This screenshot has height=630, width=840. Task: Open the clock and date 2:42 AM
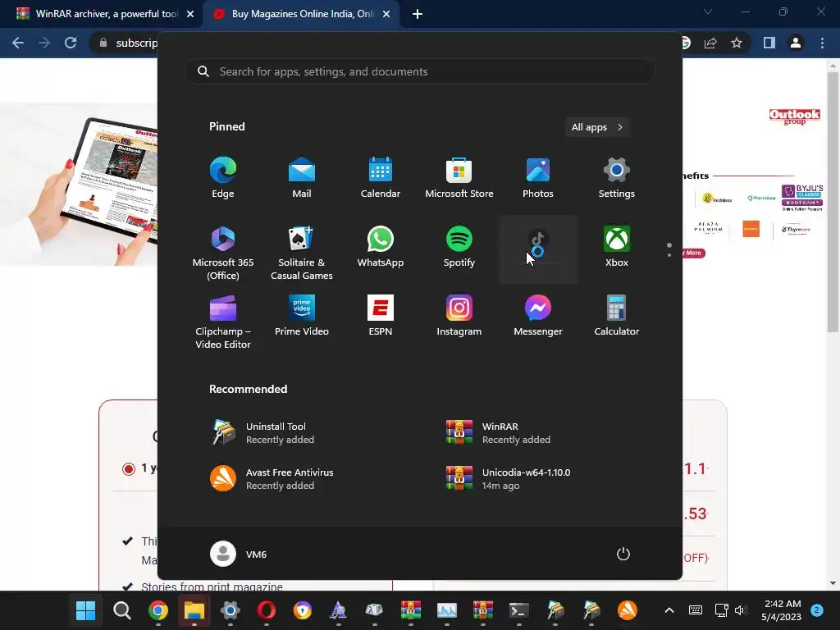(x=782, y=610)
